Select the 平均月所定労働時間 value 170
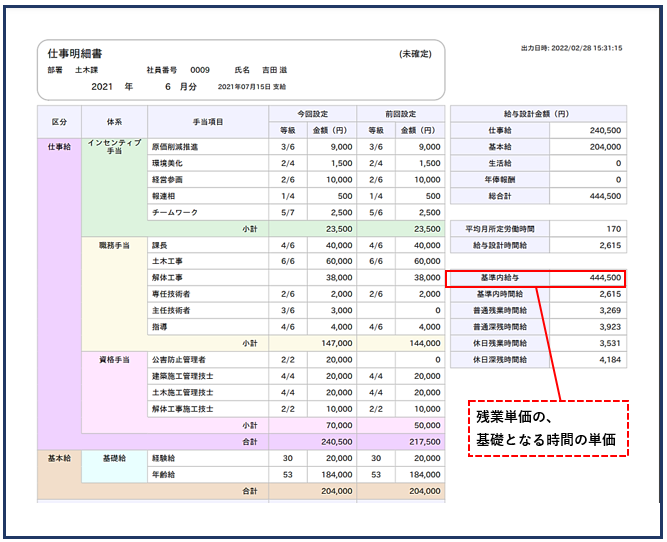The height and width of the screenshot is (542, 667). (x=613, y=228)
